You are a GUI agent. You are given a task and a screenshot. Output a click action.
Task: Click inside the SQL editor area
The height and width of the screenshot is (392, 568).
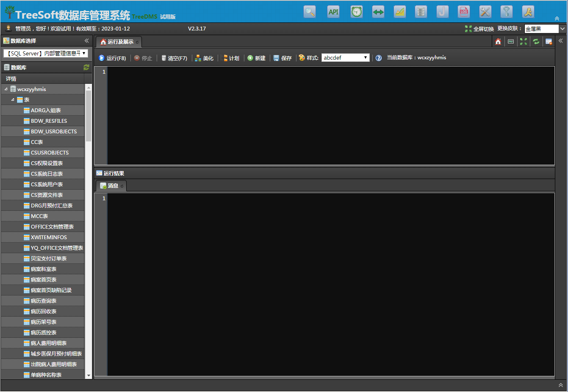point(331,116)
